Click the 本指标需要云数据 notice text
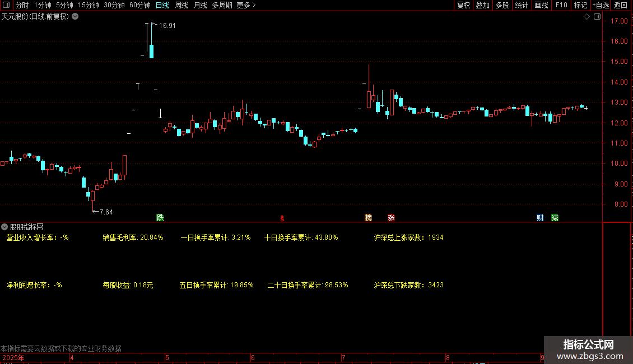The height and width of the screenshot is (364, 633). (61, 348)
